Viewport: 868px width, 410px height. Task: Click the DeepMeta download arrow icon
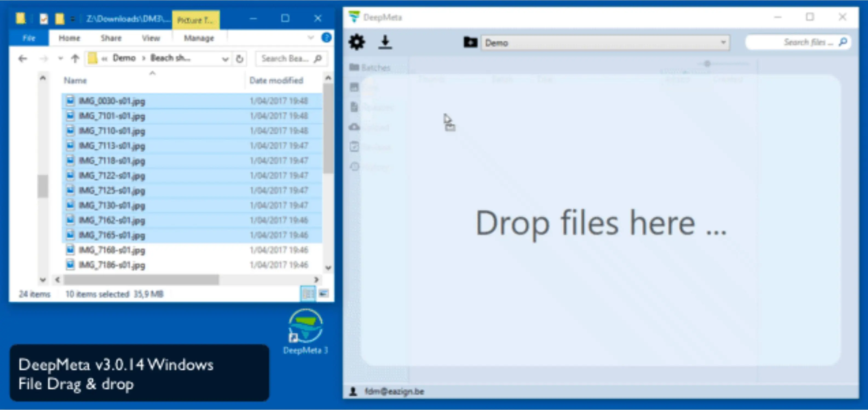385,42
